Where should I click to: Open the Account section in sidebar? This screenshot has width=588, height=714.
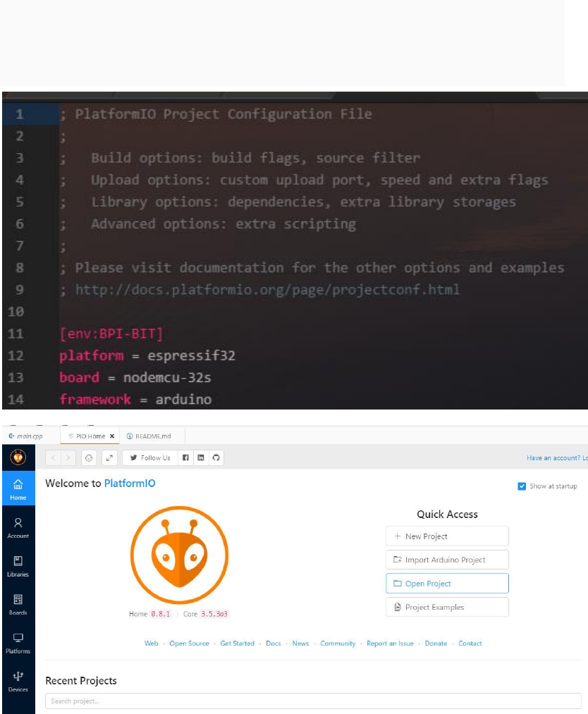point(18,528)
